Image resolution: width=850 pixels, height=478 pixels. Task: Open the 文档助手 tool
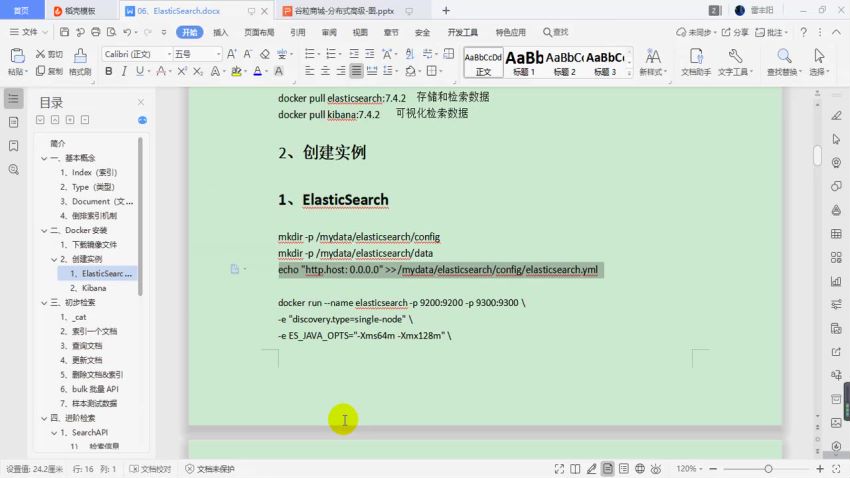coord(696,62)
